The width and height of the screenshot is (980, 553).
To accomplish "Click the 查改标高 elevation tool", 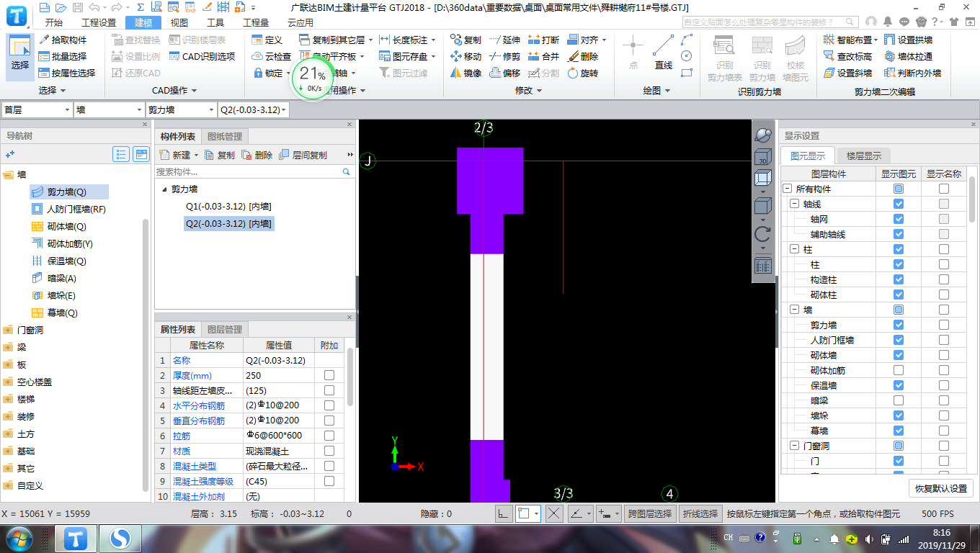I will [847, 56].
